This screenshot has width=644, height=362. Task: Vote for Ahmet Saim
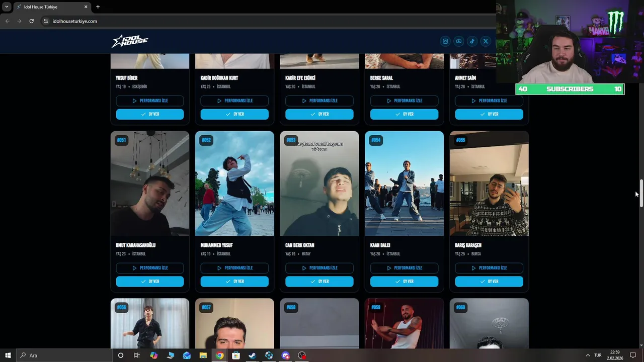click(x=489, y=114)
